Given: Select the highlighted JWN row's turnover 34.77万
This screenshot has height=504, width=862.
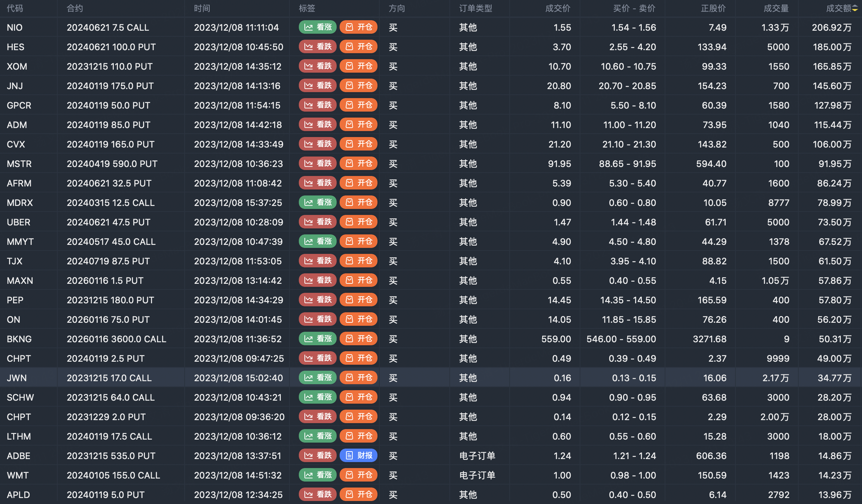Looking at the screenshot, I should point(834,378).
